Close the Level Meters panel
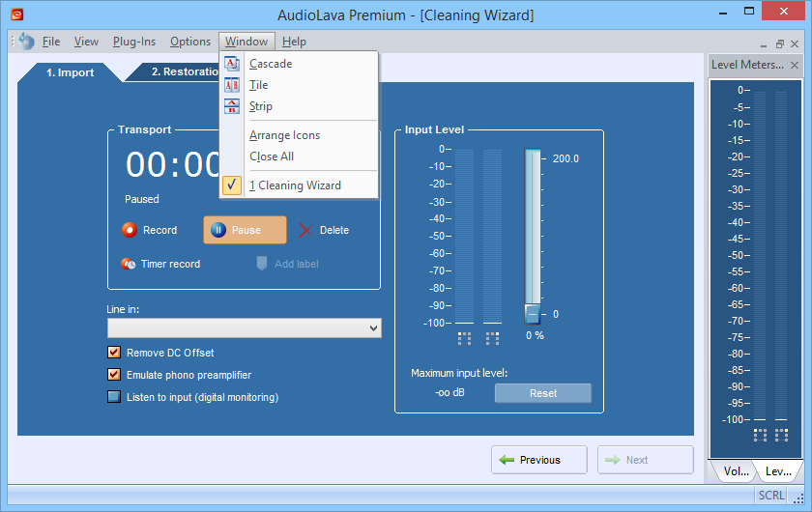Screen dimensions: 812x512 pyautogui.click(x=795, y=66)
